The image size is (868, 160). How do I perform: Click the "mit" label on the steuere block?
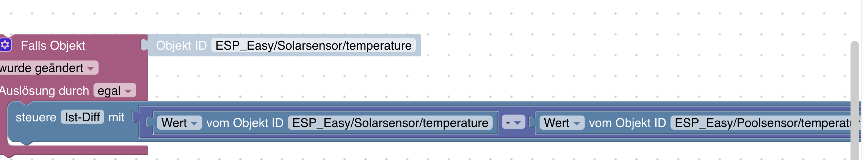point(116,118)
